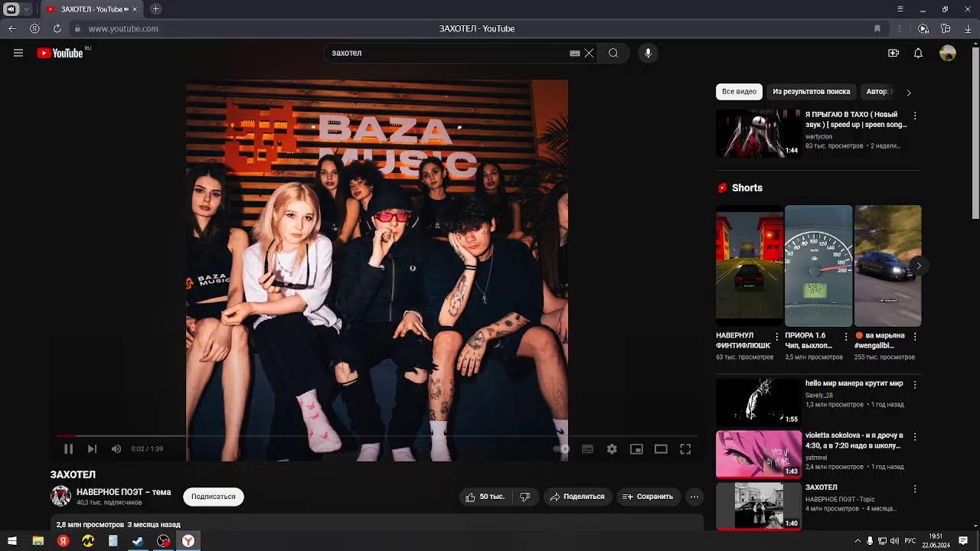The width and height of the screenshot is (980, 551).
Task: Switch to the ЗАХОТЕЛ - YouTube tab
Action: click(92, 9)
